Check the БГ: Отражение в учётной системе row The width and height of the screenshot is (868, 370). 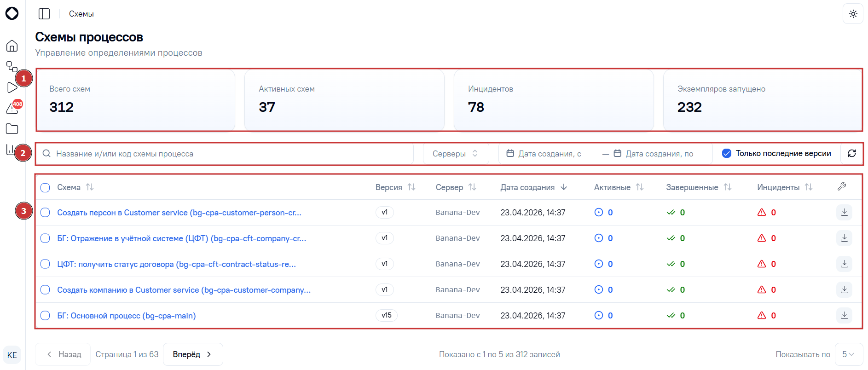tap(45, 238)
